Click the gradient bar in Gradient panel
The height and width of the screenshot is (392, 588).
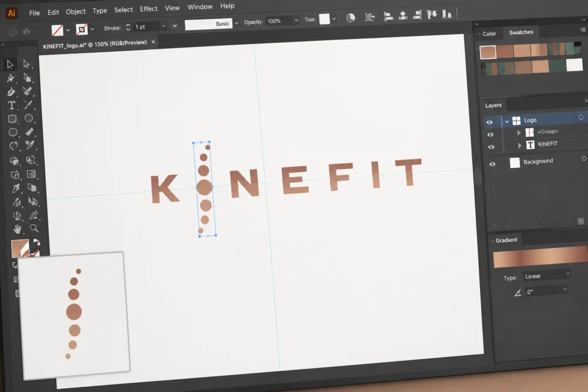[x=540, y=257]
